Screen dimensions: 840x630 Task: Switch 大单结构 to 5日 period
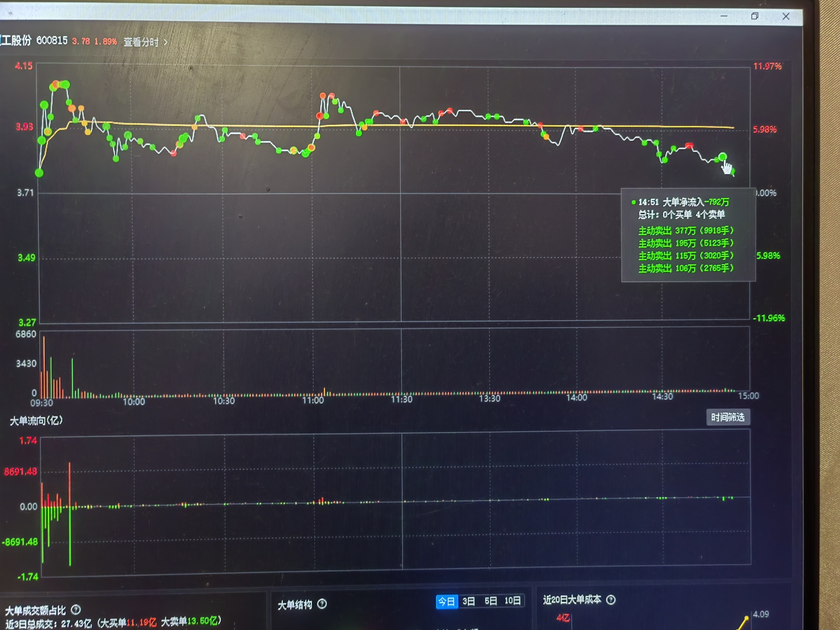click(491, 601)
